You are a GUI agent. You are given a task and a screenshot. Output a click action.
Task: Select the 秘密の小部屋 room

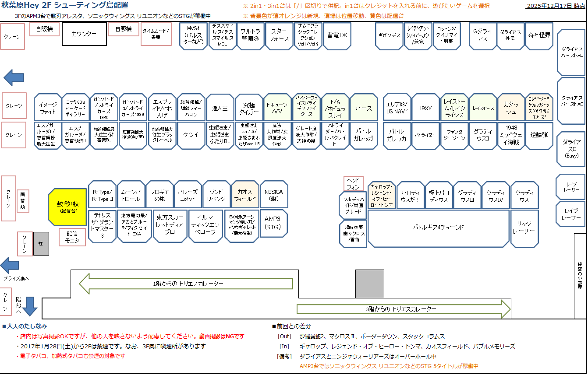pos(580,276)
